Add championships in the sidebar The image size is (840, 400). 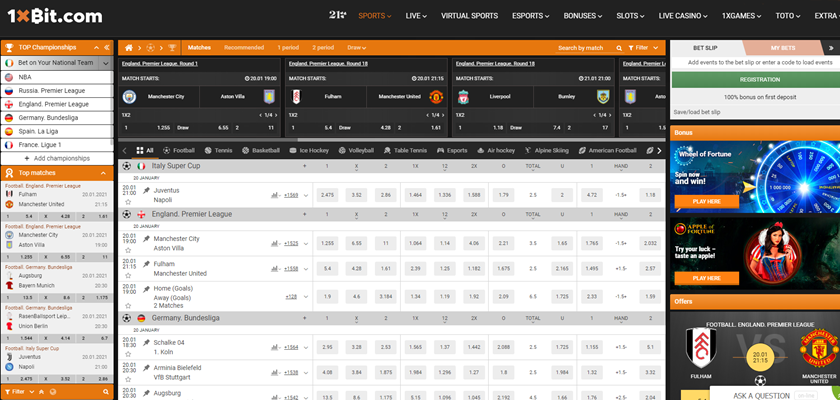(57, 159)
